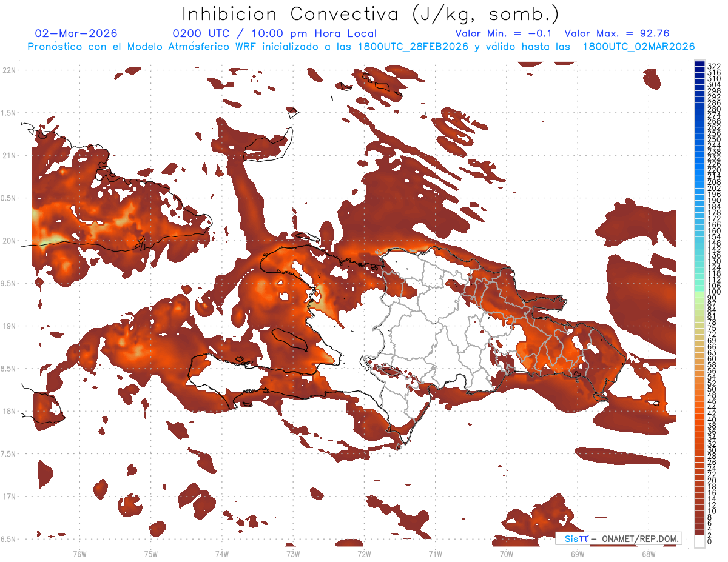Click the 'ONAMET/REP.DOM.' credit text
Image resolution: width=728 pixels, height=562 pixels.
pyautogui.click(x=640, y=538)
